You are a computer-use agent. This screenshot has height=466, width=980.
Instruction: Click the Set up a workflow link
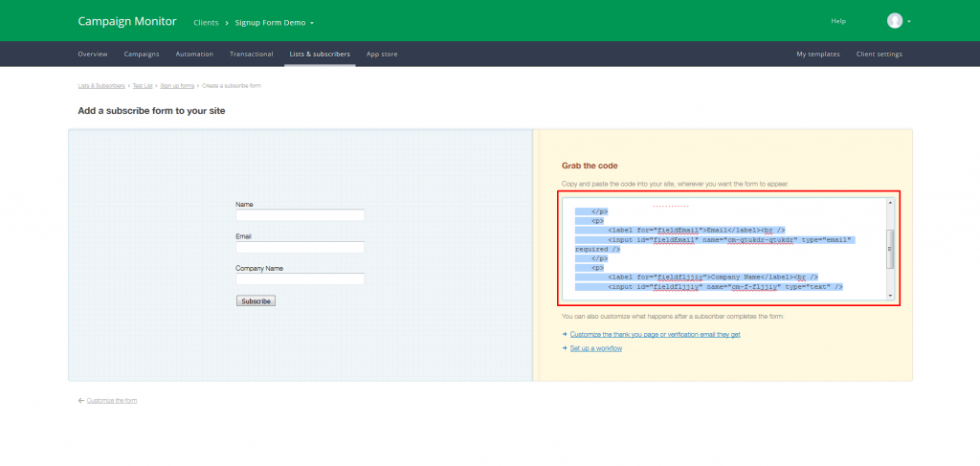595,348
